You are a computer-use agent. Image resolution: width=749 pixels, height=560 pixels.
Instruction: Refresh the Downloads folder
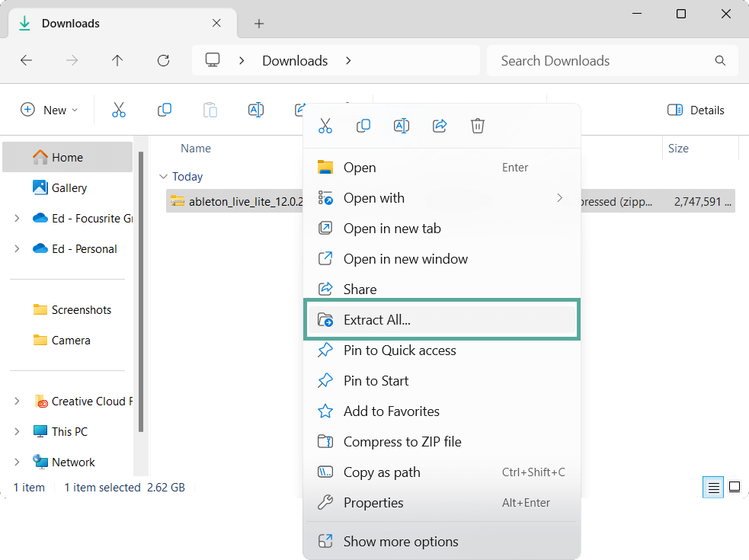click(x=163, y=61)
